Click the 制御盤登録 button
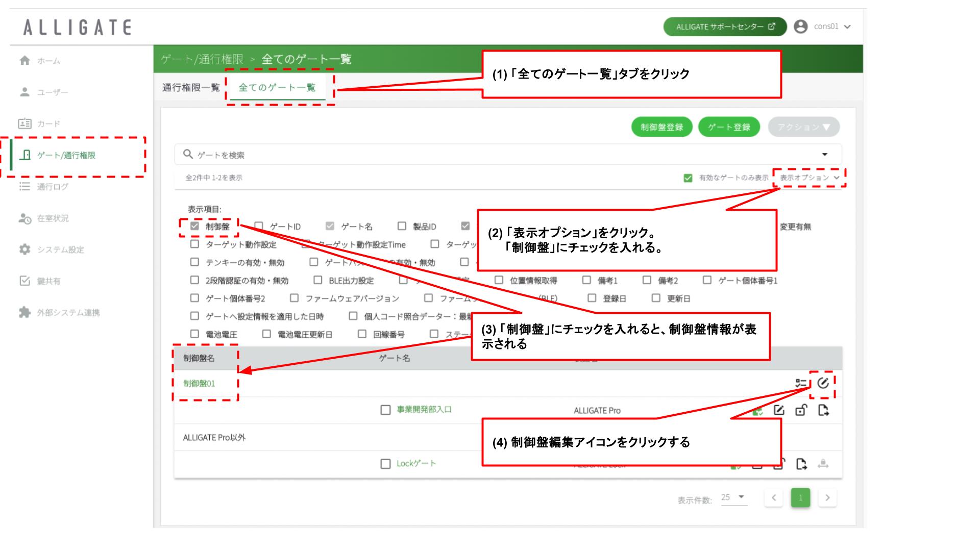This screenshot has width=980, height=551. (x=662, y=127)
